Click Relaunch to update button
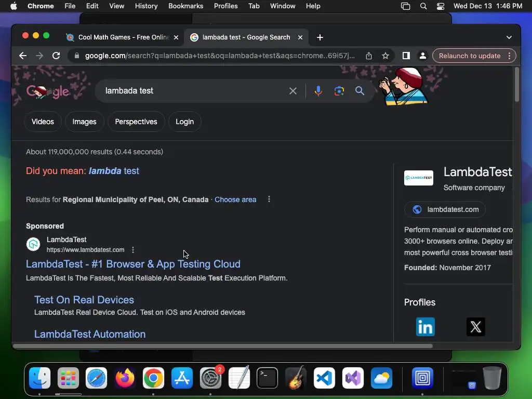Viewport: 532px width, 399px height. 470,56
